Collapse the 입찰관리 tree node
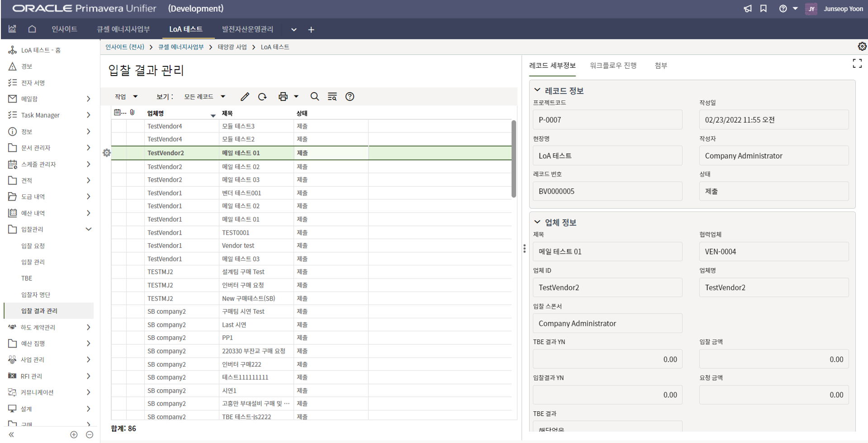The image size is (868, 443). pos(89,229)
